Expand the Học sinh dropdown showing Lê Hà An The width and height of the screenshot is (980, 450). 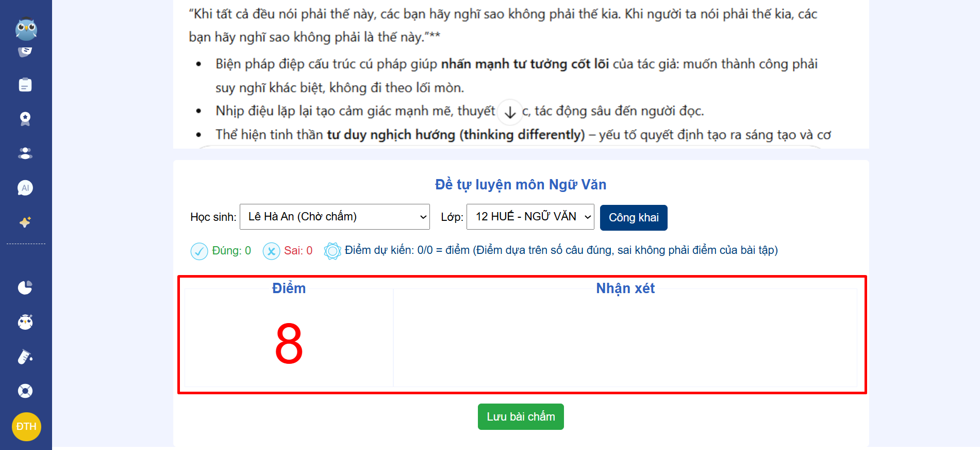(x=335, y=217)
